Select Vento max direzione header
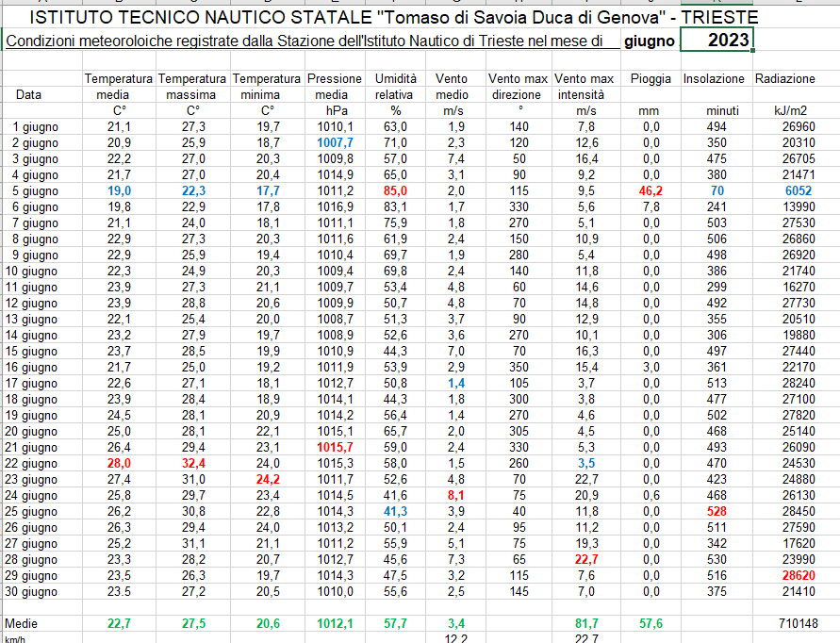The width and height of the screenshot is (840, 643). (518, 87)
